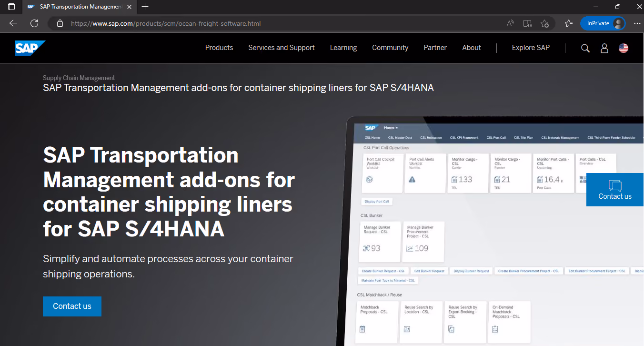The height and width of the screenshot is (346, 644).
Task: Click the Home dropdown in the product screenshot
Action: pyautogui.click(x=391, y=128)
